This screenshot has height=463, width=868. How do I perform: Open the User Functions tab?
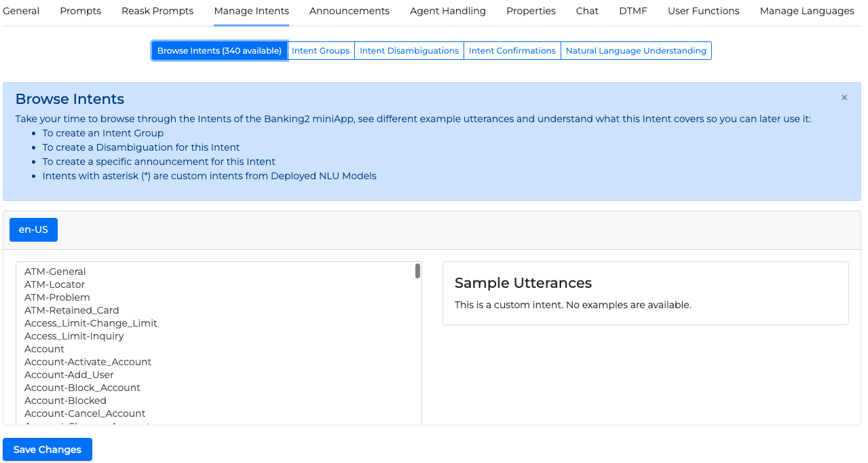pos(704,11)
